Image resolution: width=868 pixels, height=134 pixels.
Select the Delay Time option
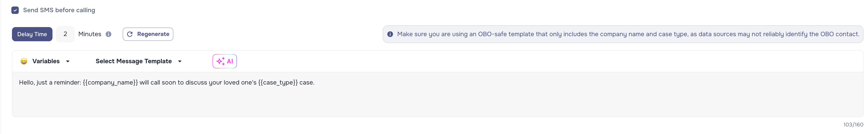[32, 34]
